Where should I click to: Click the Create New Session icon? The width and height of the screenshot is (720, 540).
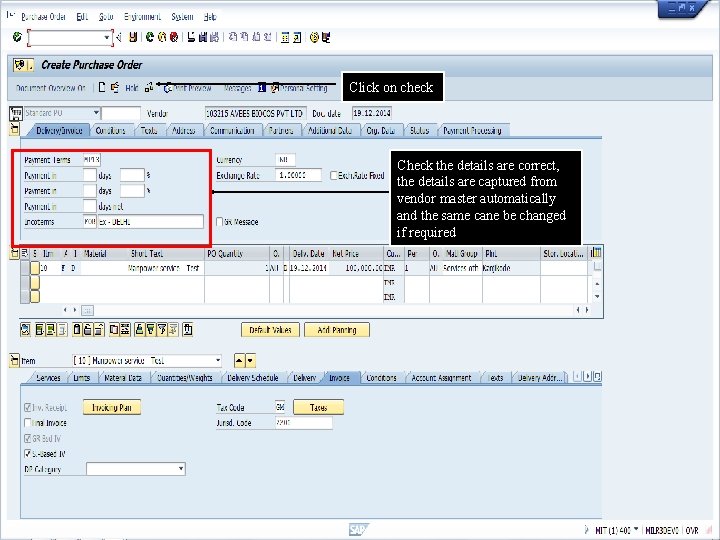point(285,37)
